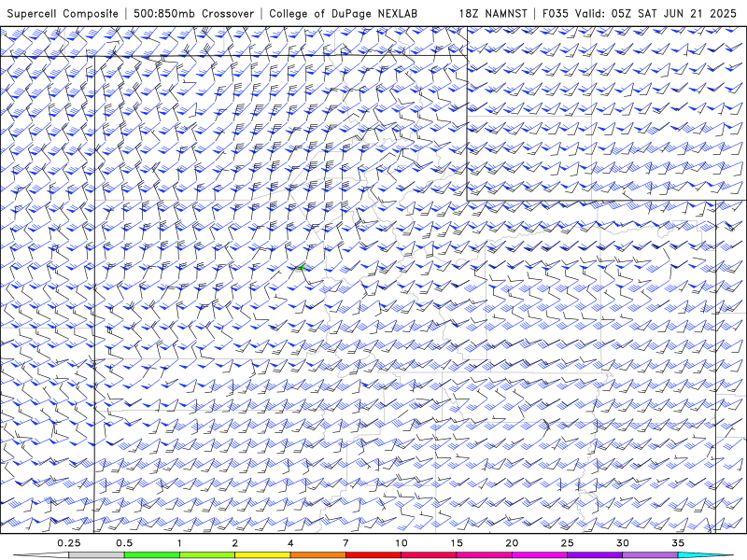Click the '4' legend label
This screenshot has height=560, width=747.
[x=290, y=543]
